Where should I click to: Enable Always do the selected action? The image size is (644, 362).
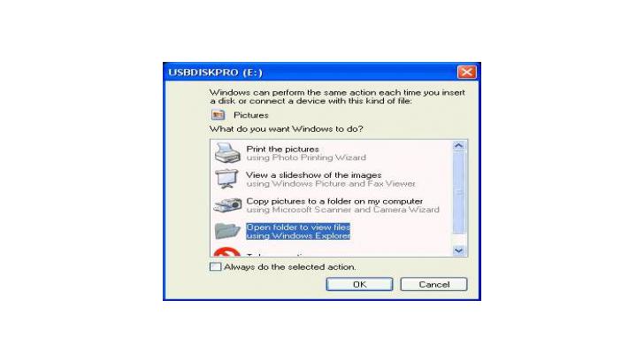[x=216, y=266]
